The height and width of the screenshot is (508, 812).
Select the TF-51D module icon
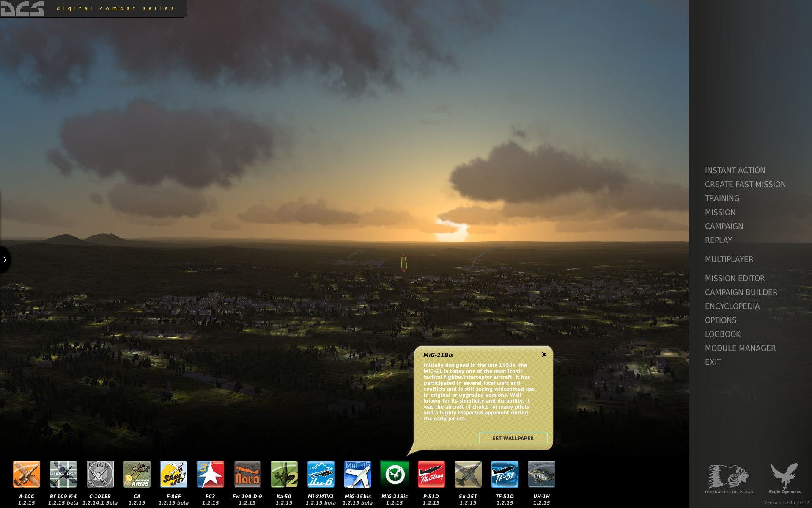point(505,474)
